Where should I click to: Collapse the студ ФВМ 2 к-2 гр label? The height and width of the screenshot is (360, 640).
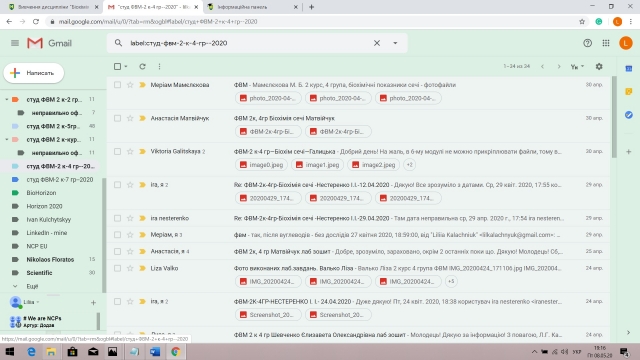[x=7, y=99]
